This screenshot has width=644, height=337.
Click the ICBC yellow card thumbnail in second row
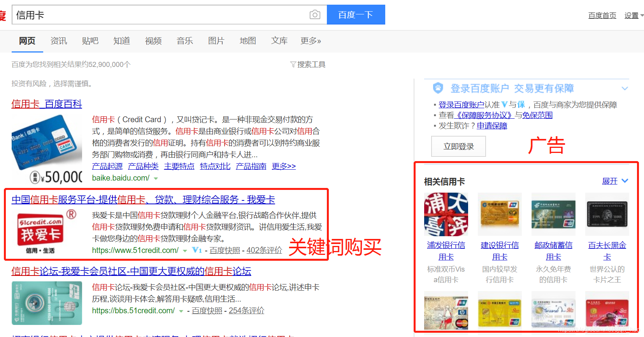500,312
